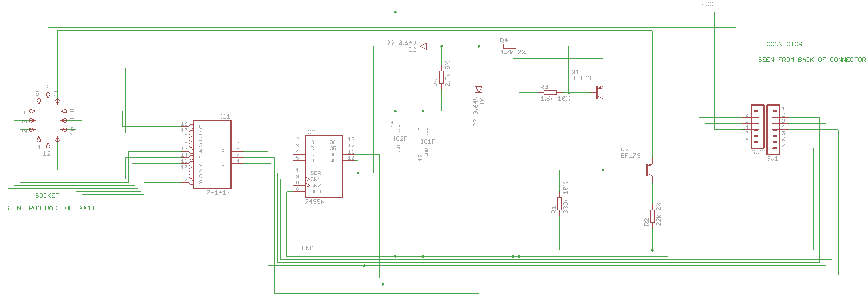Click the CK2 clock input arrow on IC2
The image size is (868, 294).
(x=308, y=185)
